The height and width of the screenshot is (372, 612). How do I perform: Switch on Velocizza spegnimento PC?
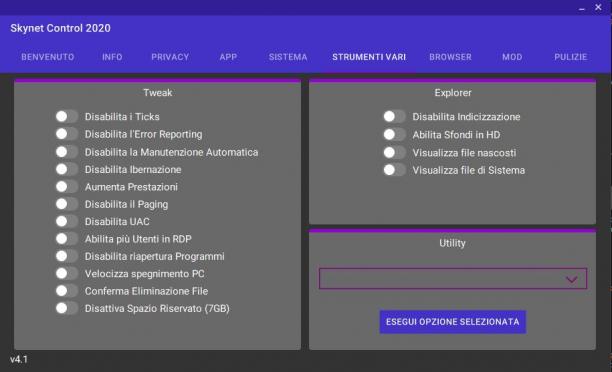(66, 274)
